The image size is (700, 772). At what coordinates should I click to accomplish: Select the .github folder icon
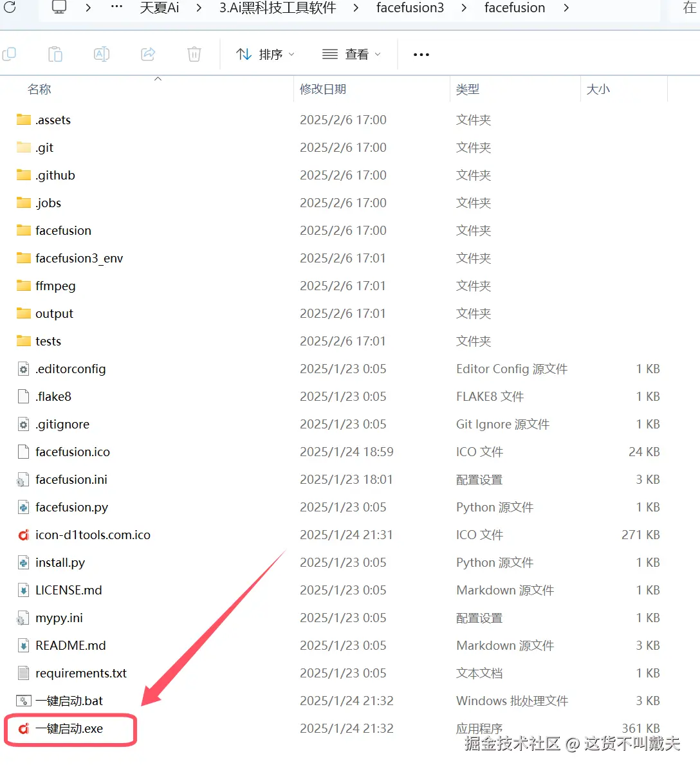24,175
